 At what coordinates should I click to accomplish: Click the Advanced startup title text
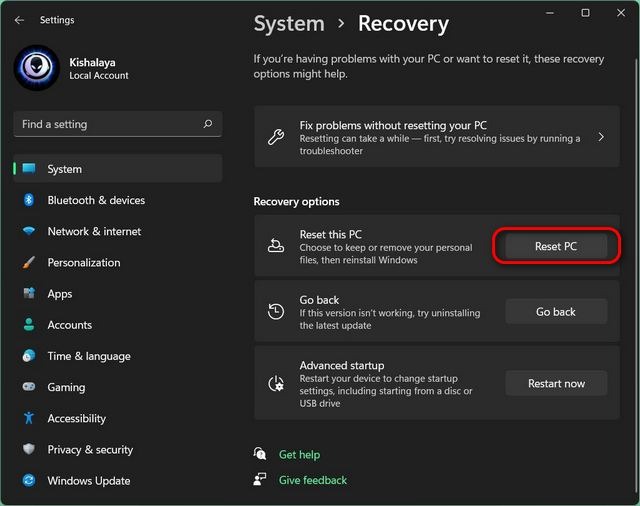pos(342,365)
